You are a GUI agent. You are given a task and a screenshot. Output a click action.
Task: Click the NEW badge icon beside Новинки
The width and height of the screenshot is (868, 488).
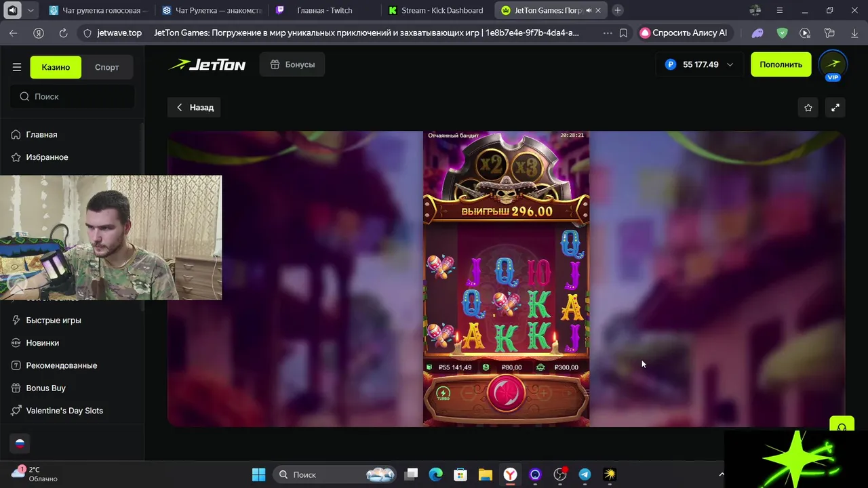click(x=16, y=342)
